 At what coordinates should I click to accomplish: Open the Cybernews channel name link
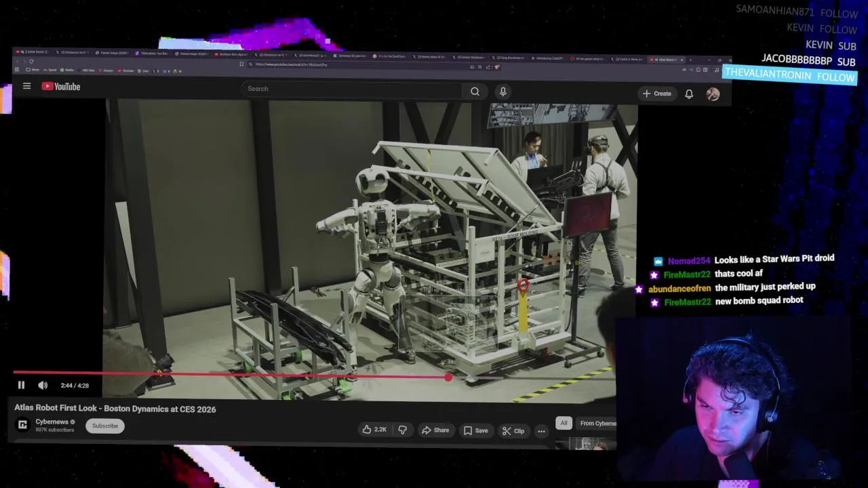pos(52,422)
